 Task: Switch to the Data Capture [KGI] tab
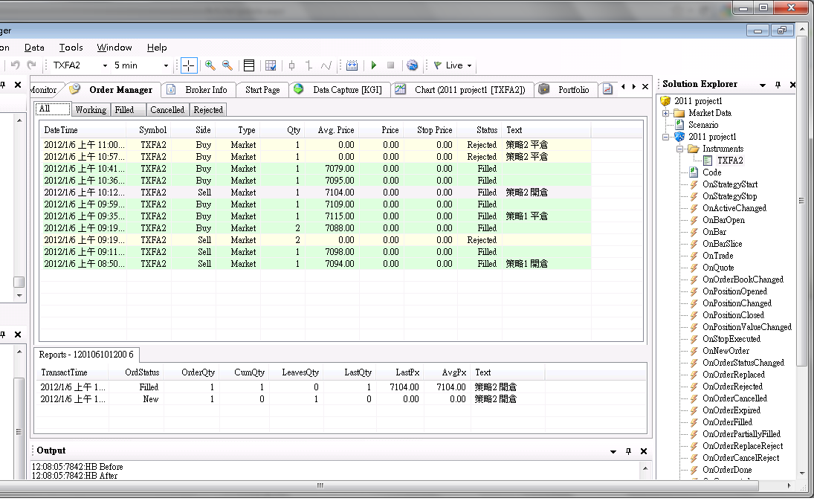pyautogui.click(x=339, y=90)
